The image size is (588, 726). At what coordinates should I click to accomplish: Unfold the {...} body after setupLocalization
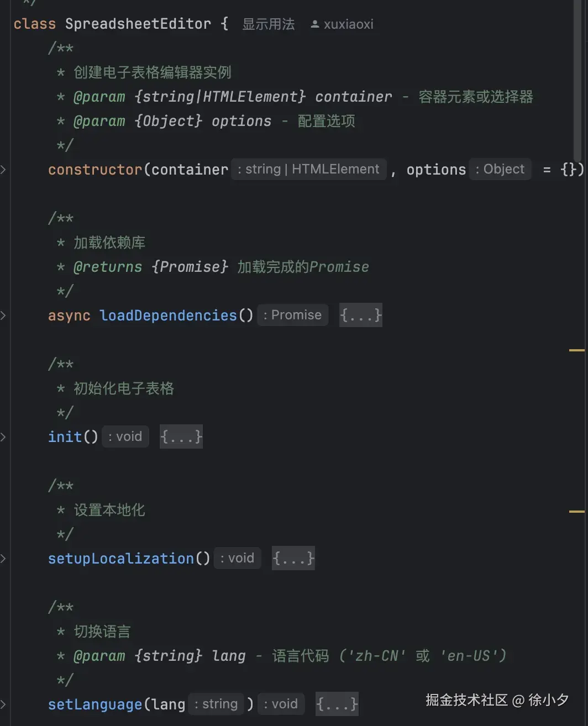(293, 559)
